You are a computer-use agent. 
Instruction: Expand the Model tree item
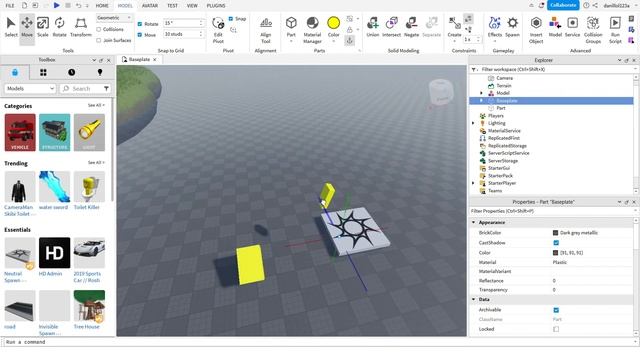[481, 93]
